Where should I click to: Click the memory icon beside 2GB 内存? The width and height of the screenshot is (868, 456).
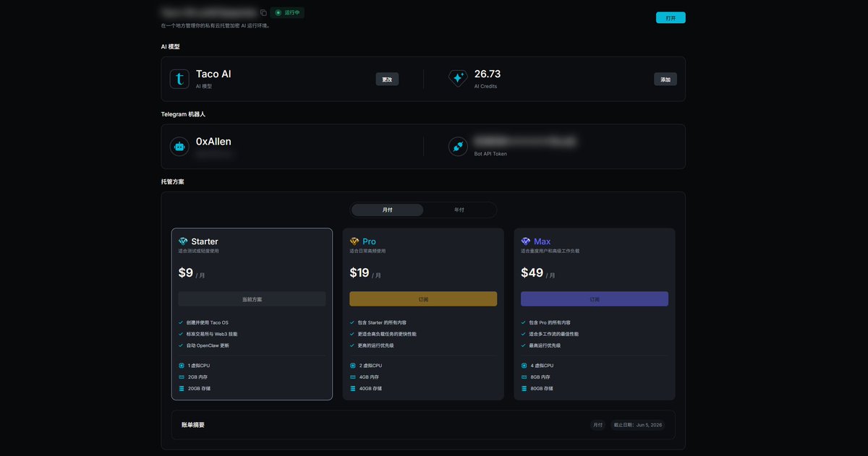click(181, 377)
